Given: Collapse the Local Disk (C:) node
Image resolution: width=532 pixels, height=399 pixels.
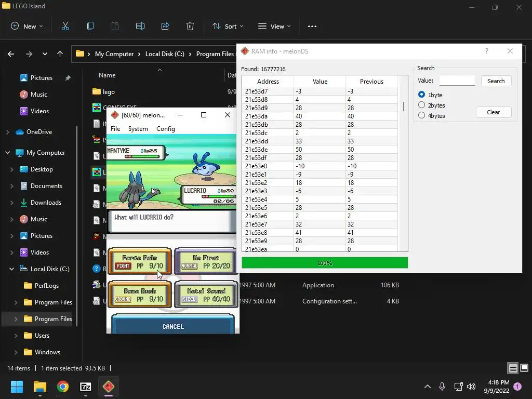Looking at the screenshot, I should click(x=12, y=269).
